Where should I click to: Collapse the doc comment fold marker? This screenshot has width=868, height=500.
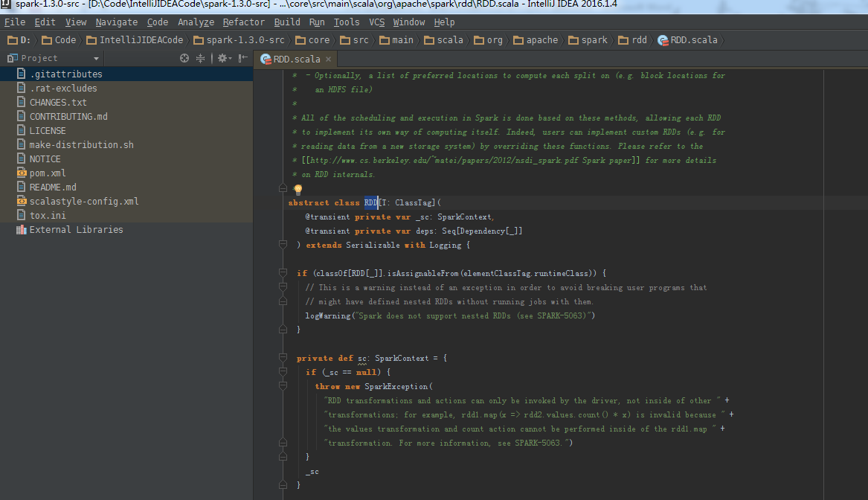(283, 188)
